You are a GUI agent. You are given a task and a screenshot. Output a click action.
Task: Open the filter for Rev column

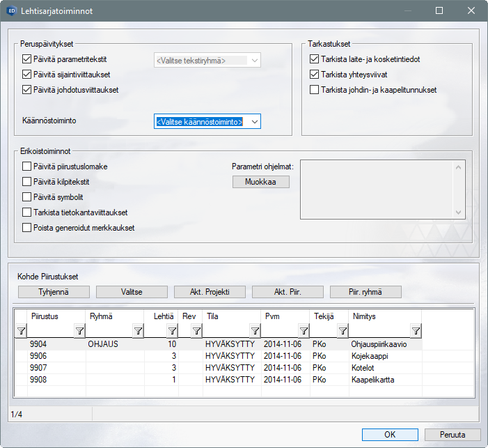[x=196, y=331]
